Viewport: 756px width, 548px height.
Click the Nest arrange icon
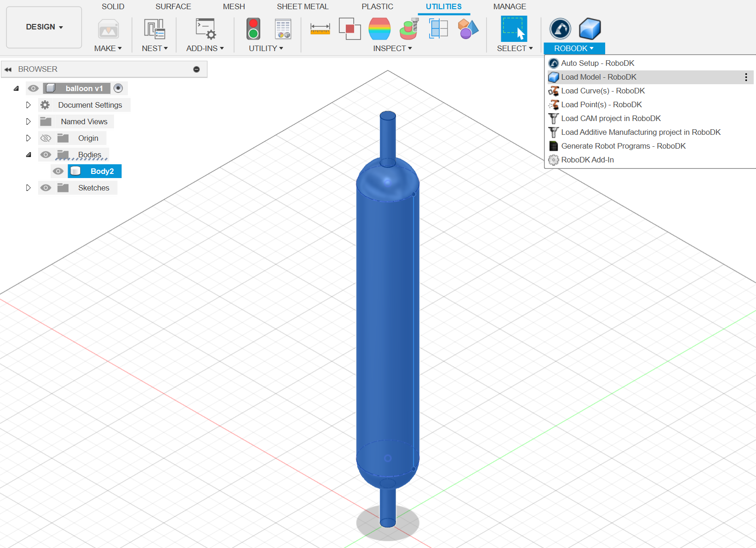155,29
